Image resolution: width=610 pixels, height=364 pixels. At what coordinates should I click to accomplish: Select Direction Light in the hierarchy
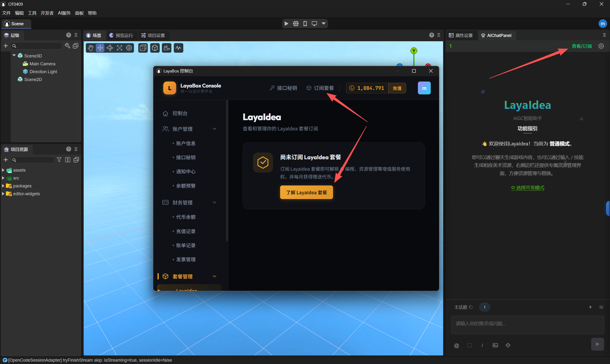(43, 72)
